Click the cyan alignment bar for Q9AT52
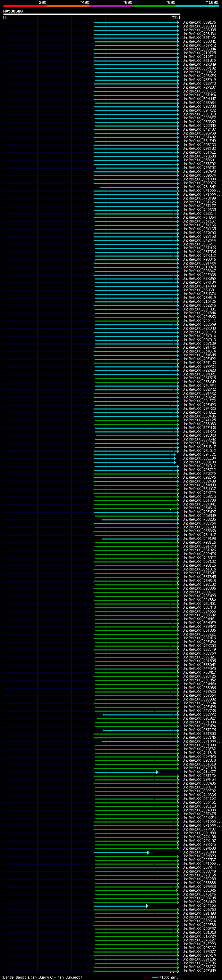222x980 pixels. click(x=137, y=168)
